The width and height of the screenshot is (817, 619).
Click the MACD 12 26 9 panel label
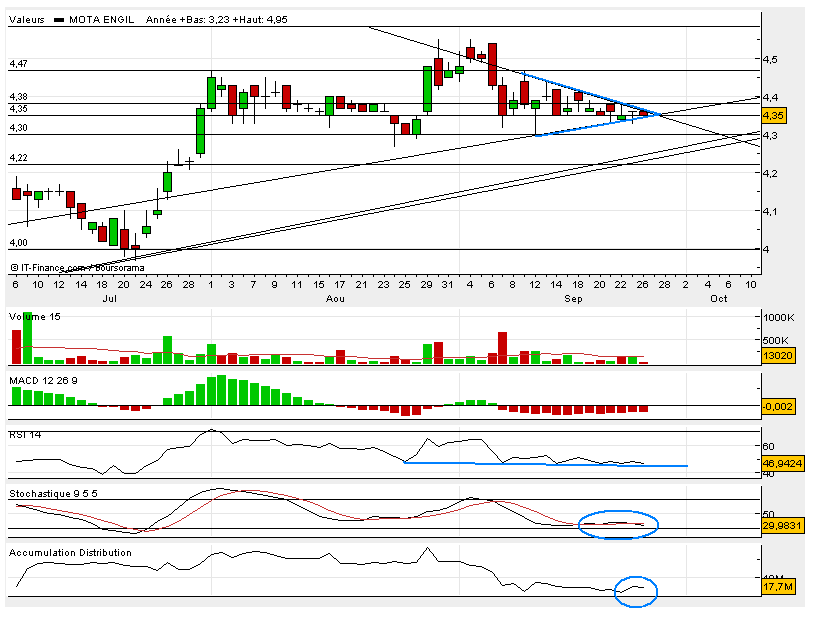(43, 381)
